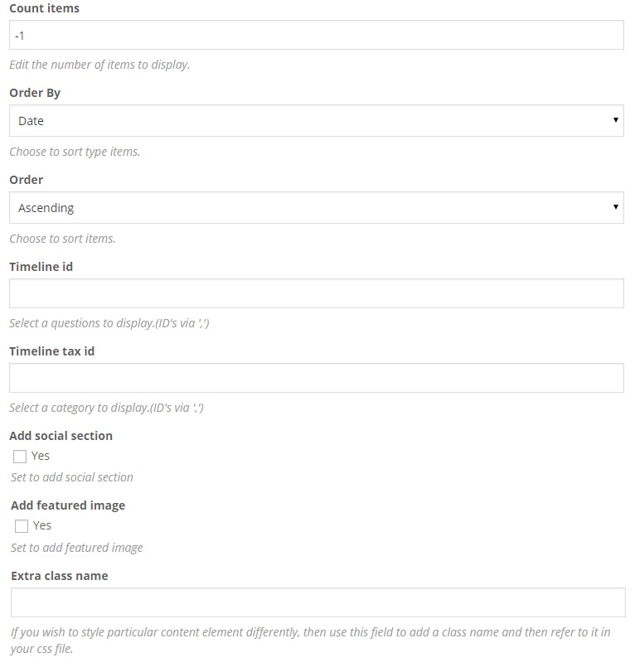Open the Order By dropdown showing Date
The width and height of the screenshot is (635, 672).
[316, 121]
